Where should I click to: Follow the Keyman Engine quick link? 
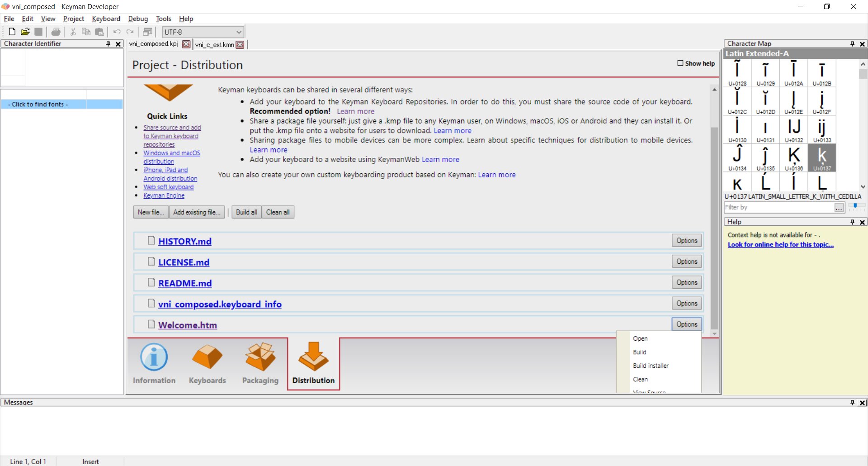pos(164,195)
